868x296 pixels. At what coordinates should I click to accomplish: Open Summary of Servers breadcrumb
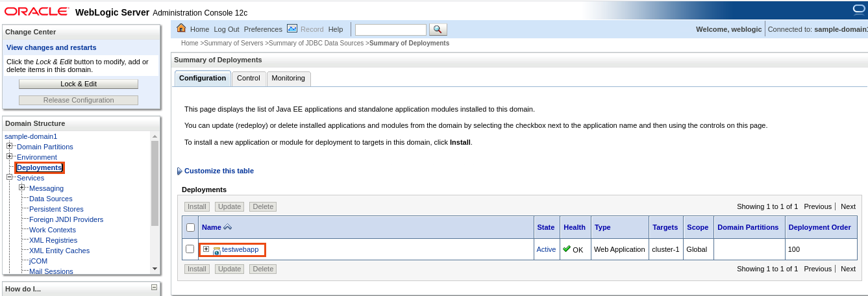[233, 43]
